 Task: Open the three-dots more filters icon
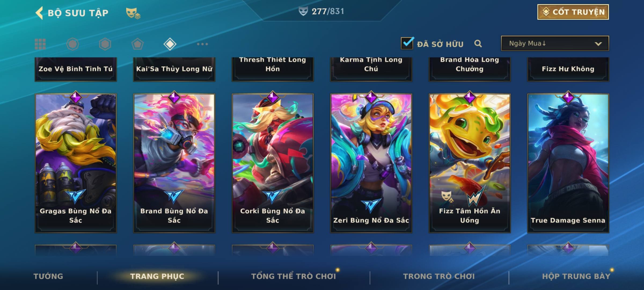tap(202, 44)
